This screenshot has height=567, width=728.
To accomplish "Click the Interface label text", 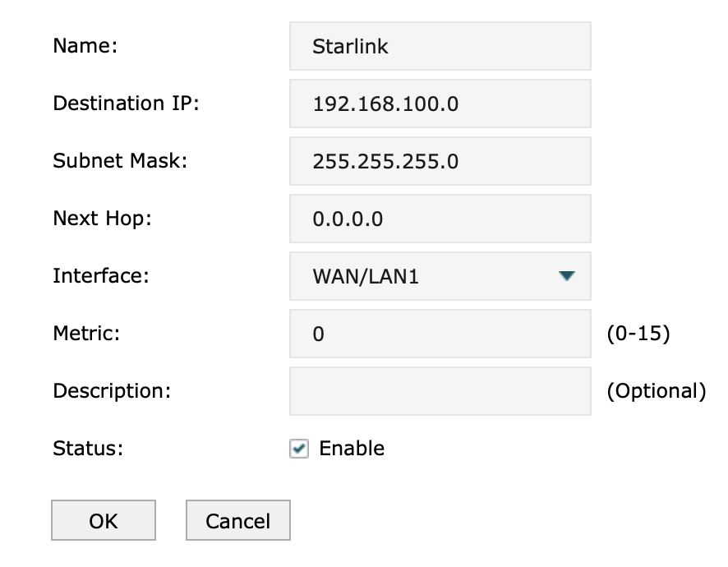I will 101,276.
